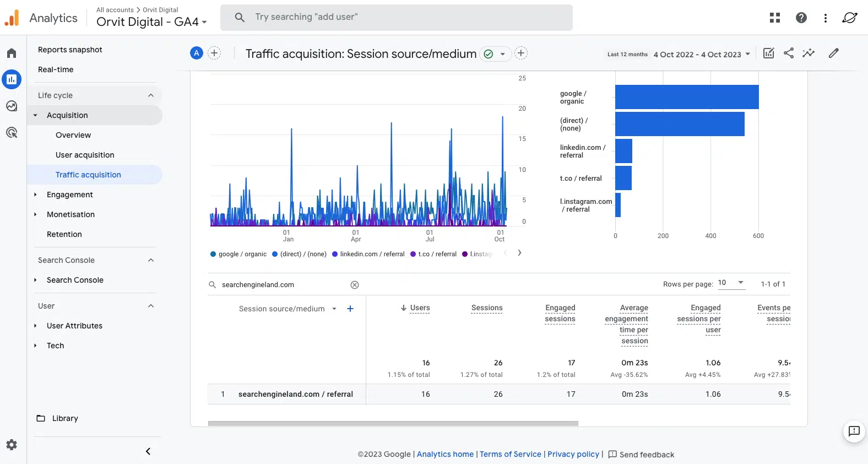Click the Insights sparkline icon
The image size is (868, 464).
coord(809,53)
